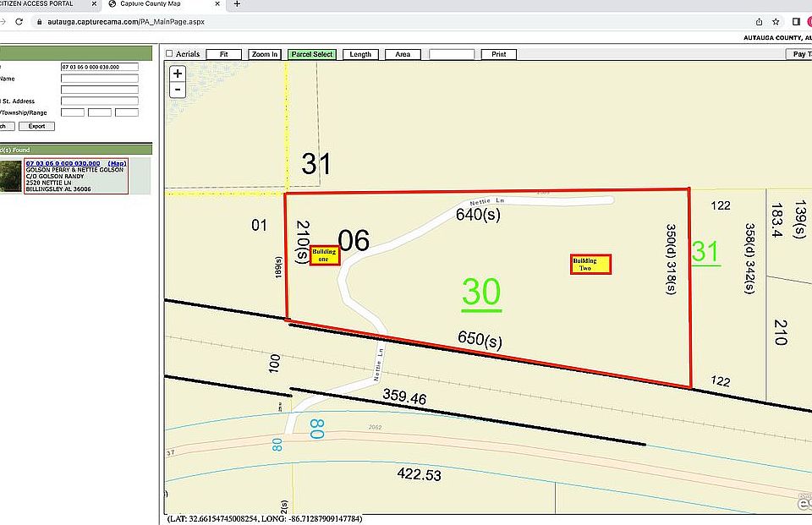Screen dimensions: 812x525
Task: Activate the Length measurement tool
Action: click(x=360, y=54)
